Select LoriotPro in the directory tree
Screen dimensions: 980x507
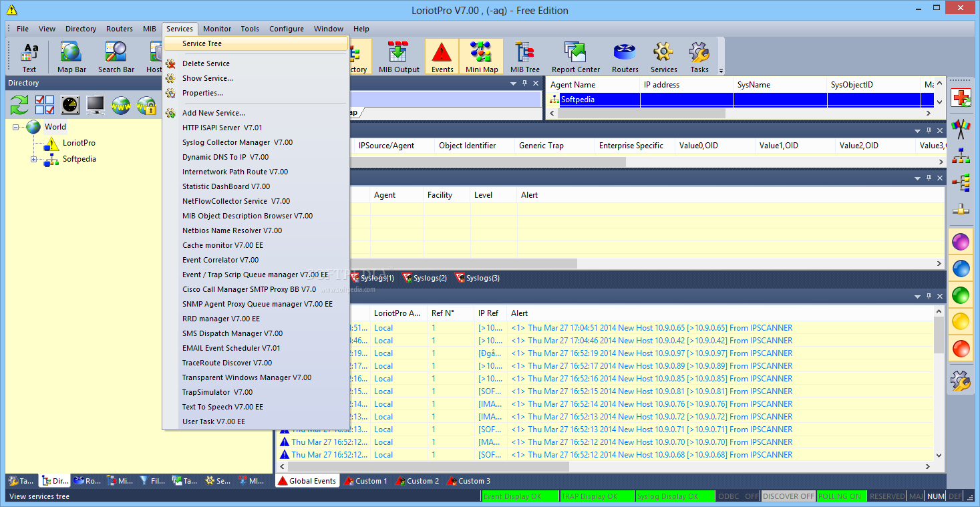tap(79, 143)
